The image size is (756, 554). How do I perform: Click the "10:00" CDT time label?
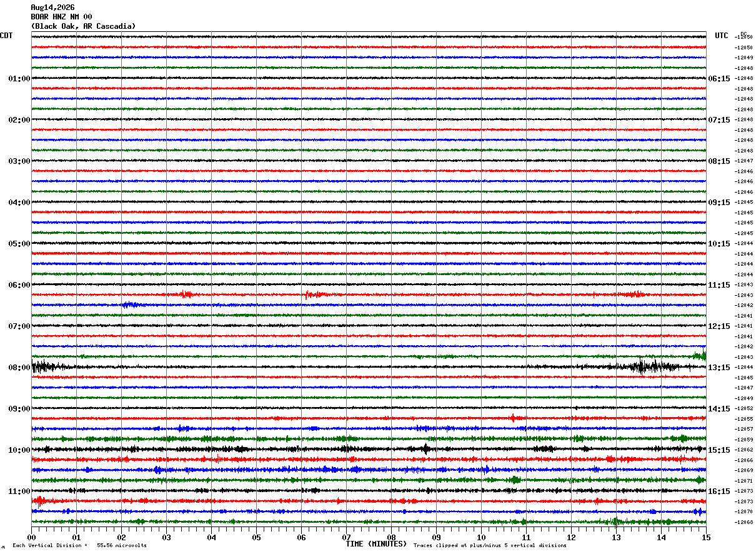[x=19, y=450]
